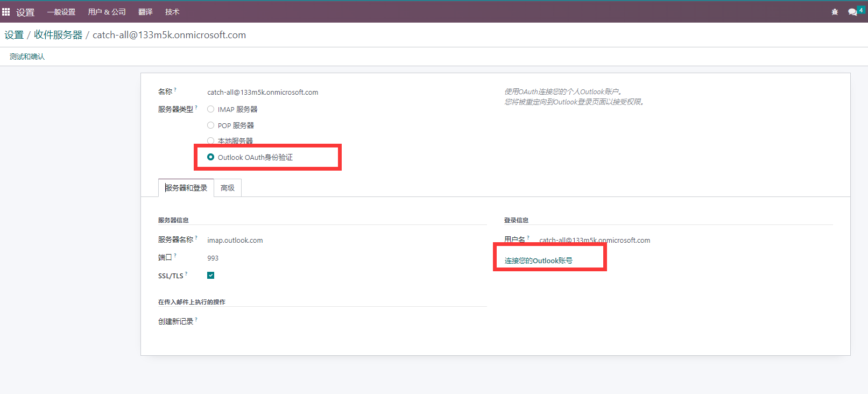Click the 端口 field 993
Image resolution: width=868 pixels, height=394 pixels.
(213, 258)
